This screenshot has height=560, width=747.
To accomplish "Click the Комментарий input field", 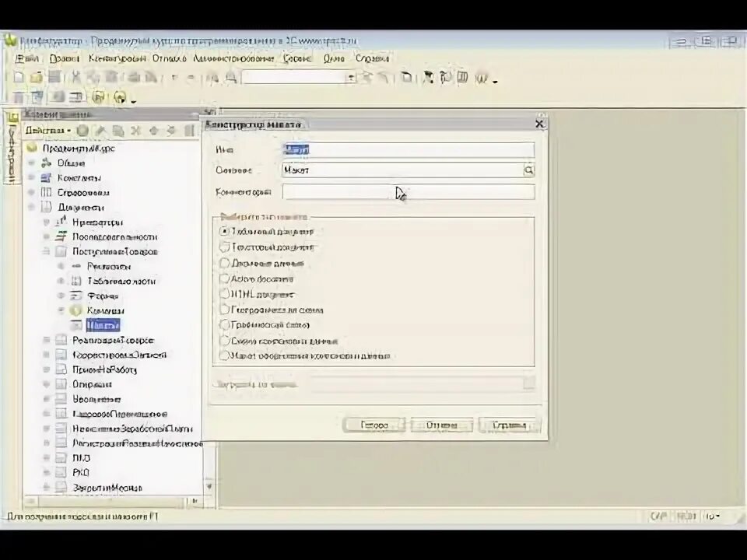I will [x=409, y=192].
